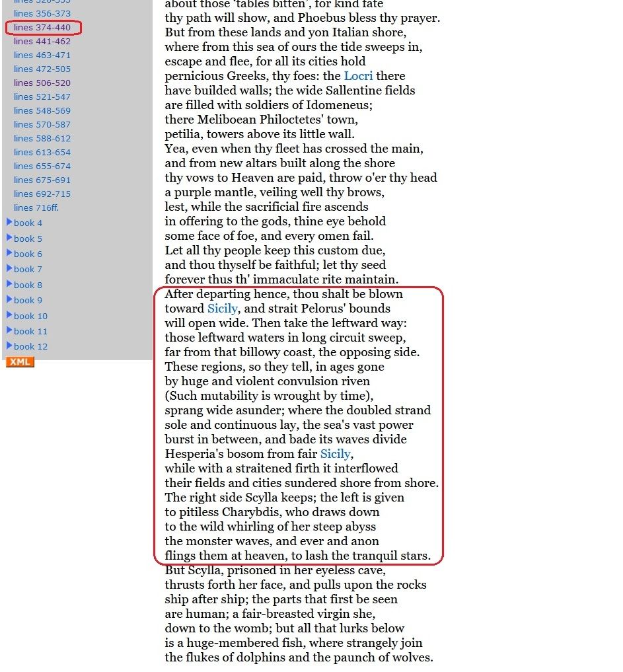The width and height of the screenshot is (623, 672).
Task: Select lines 548-569 in sidebar
Action: (x=42, y=110)
